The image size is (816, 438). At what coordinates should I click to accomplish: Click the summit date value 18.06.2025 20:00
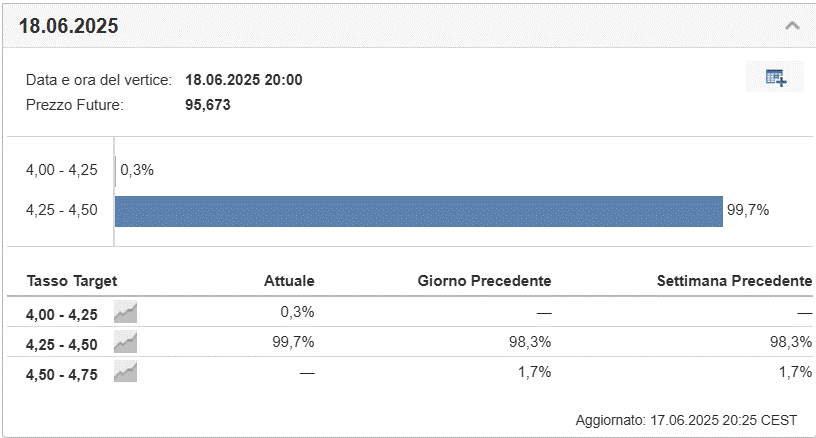pyautogui.click(x=244, y=80)
